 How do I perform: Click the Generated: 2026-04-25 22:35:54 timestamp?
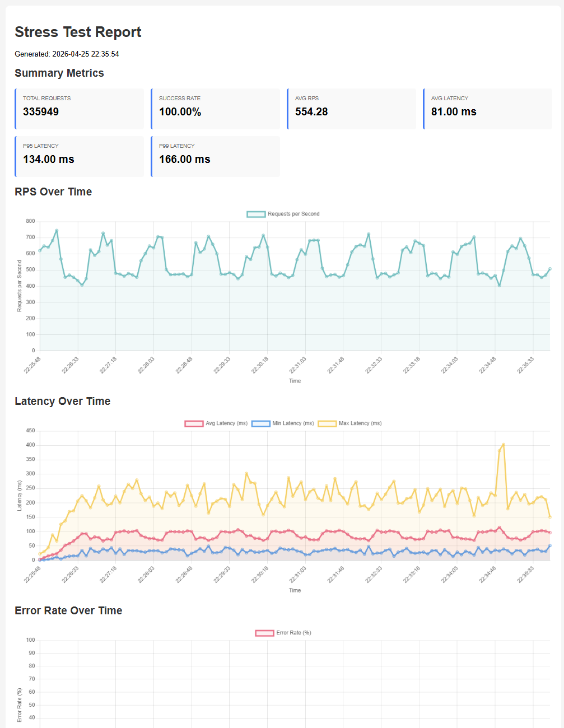click(67, 54)
